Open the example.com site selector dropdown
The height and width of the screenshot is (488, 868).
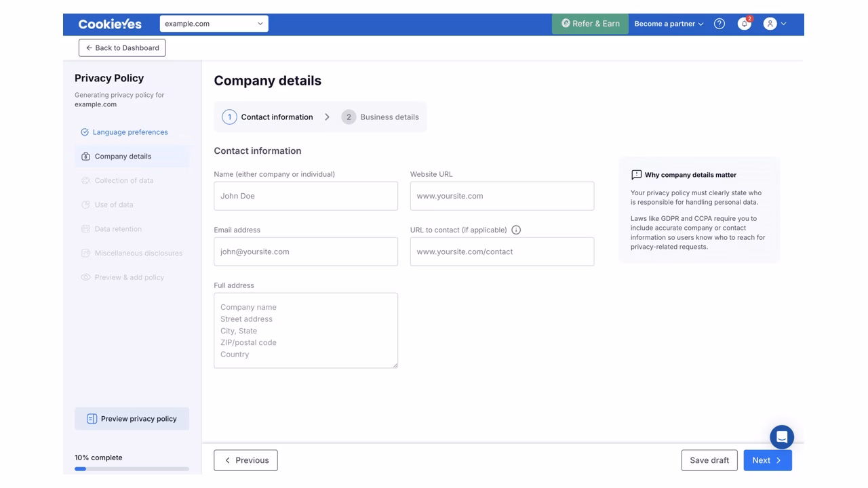pyautogui.click(x=214, y=24)
